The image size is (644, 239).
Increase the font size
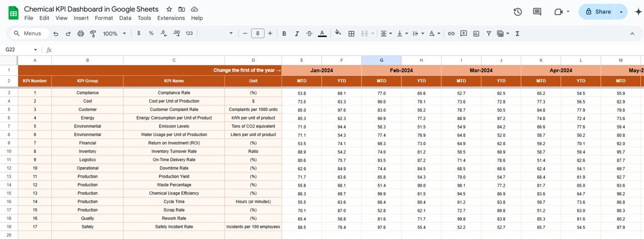click(270, 34)
